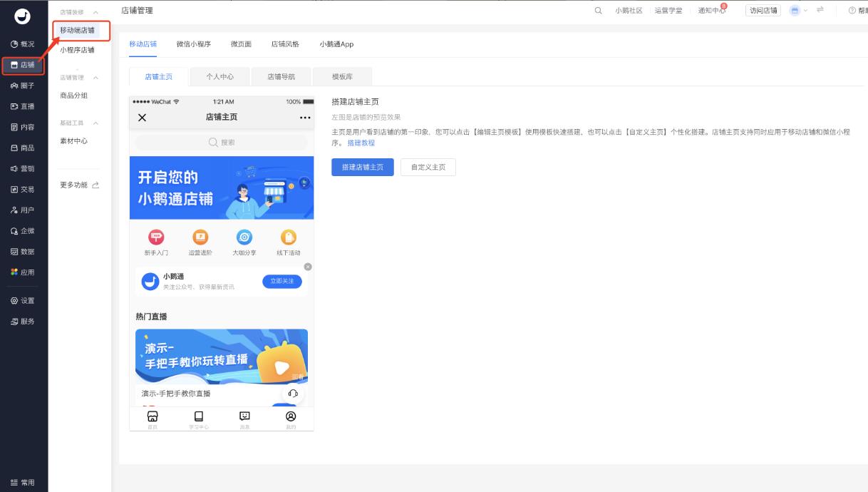This screenshot has height=492, width=868.
Task: Select the 店铺导航 sub-tab
Action: coord(281,77)
